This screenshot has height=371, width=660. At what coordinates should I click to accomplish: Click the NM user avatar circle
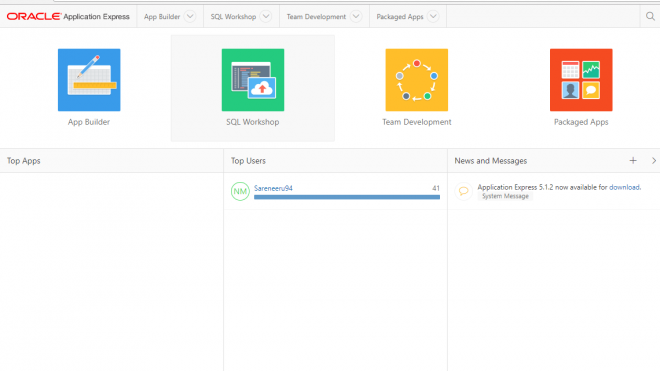[x=240, y=191]
